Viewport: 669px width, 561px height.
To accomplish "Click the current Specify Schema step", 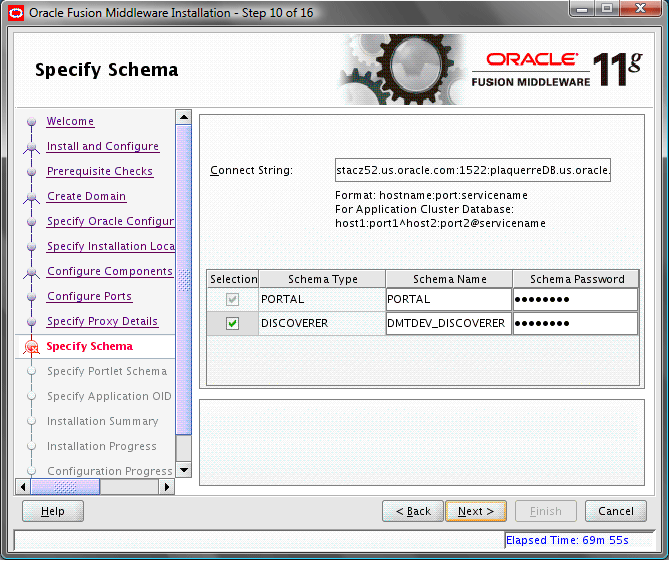I will point(90,346).
